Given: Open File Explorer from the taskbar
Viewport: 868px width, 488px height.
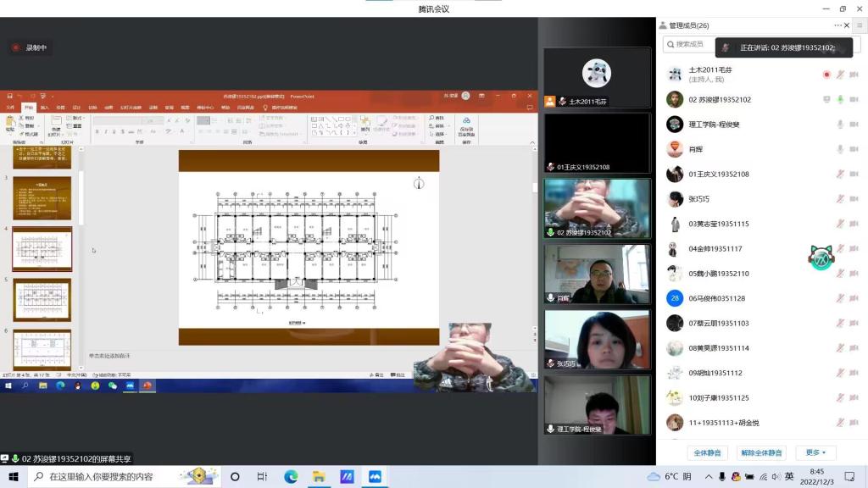Looking at the screenshot, I should pos(318,476).
